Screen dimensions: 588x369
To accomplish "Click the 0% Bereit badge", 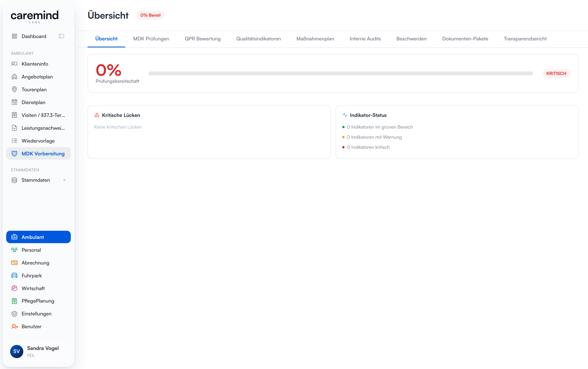I will pyautogui.click(x=150, y=15).
